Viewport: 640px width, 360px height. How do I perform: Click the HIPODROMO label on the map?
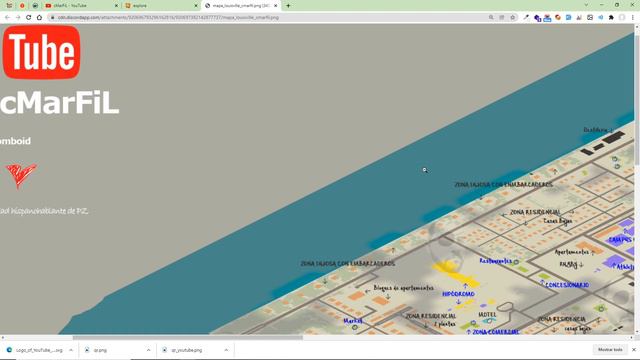click(458, 294)
